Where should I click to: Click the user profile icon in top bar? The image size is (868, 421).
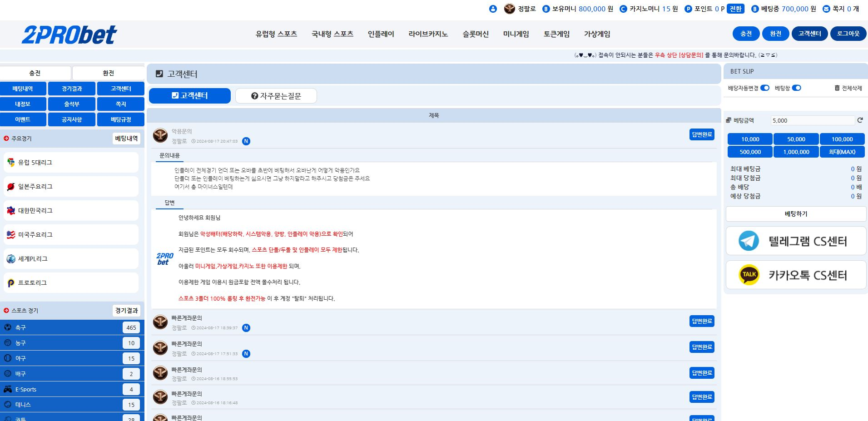click(x=493, y=9)
